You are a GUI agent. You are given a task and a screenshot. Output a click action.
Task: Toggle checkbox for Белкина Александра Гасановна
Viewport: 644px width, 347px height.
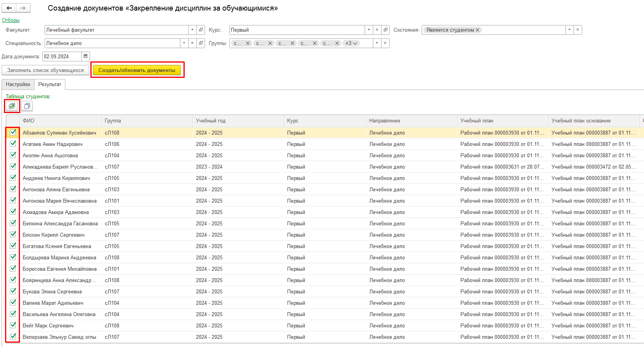pyautogui.click(x=13, y=223)
